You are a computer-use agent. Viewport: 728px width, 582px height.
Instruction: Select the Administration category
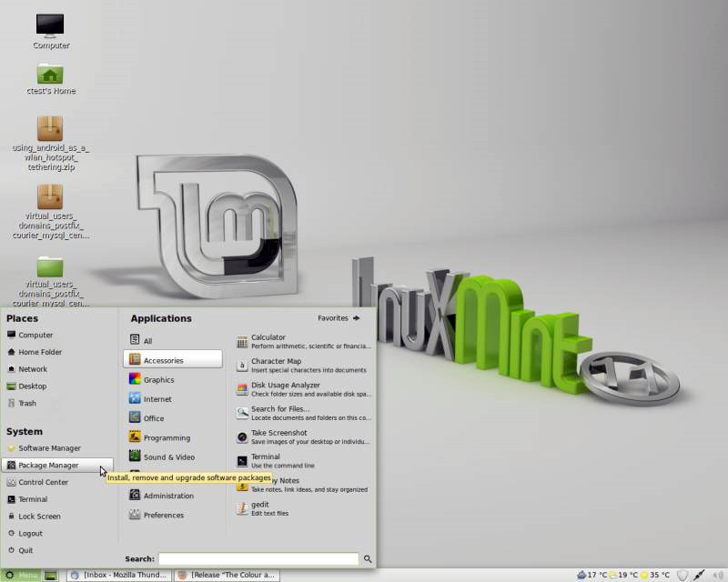(161, 496)
